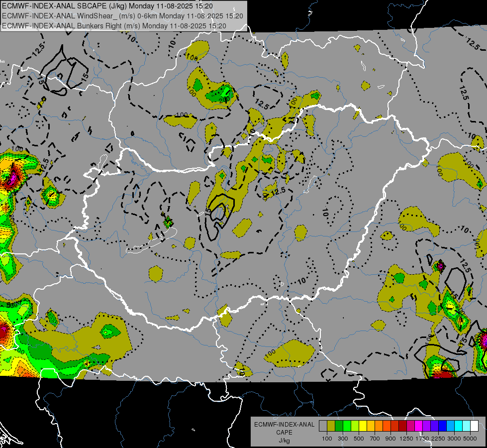Click the bright green legend swatch
The image size is (487, 448).
347,426
